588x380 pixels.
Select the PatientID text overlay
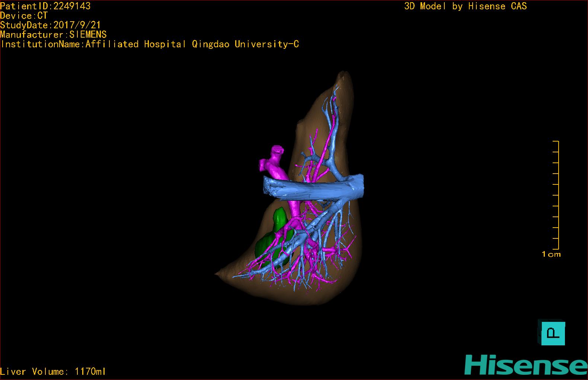tap(45, 6)
